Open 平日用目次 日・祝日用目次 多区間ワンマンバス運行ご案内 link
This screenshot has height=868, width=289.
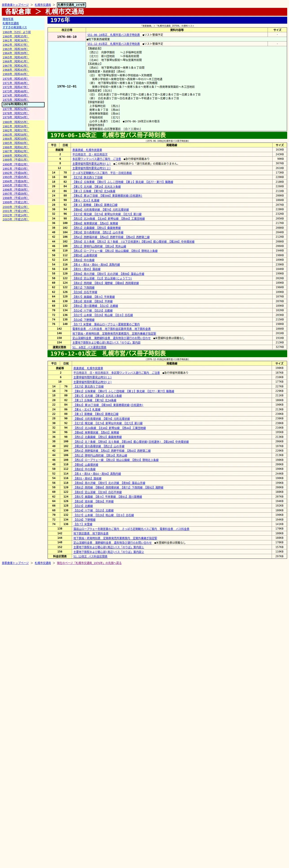[116, 373]
